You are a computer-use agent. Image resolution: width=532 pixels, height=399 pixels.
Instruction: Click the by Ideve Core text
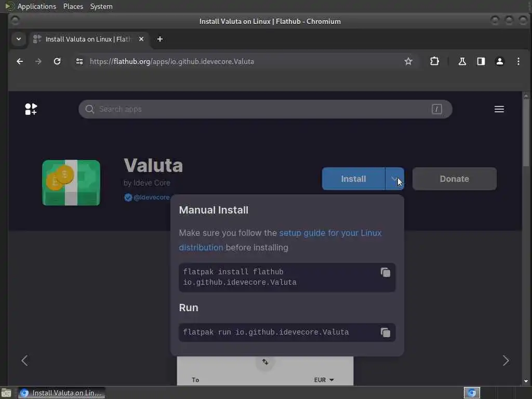pos(147,183)
